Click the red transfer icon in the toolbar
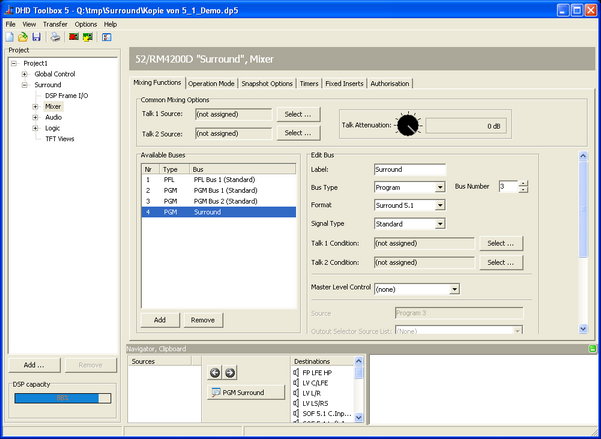The image size is (601, 439). (73, 37)
